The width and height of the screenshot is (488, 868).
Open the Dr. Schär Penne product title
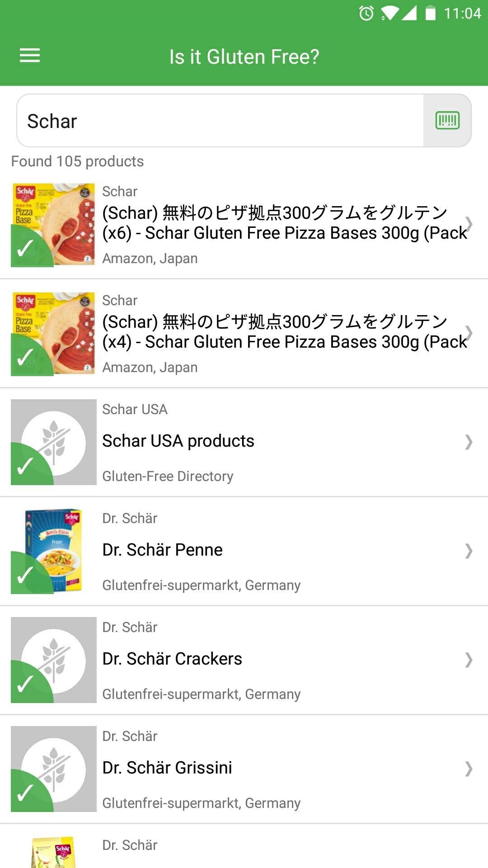pos(163,550)
